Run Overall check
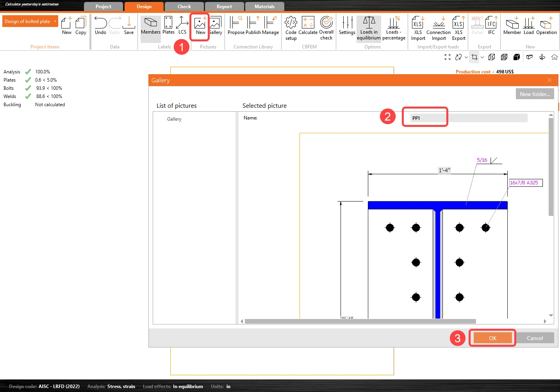Image resolution: width=560 pixels, height=392 pixels. coord(326,29)
